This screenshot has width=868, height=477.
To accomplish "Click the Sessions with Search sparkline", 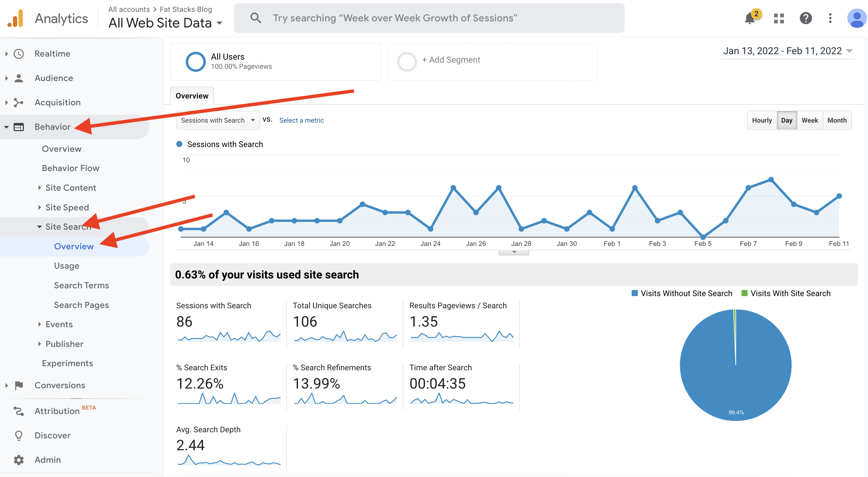I will point(229,336).
